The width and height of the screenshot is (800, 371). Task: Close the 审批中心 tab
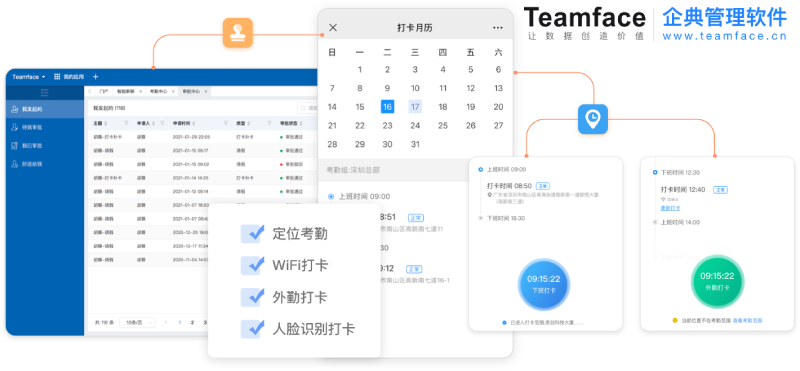[x=206, y=91]
